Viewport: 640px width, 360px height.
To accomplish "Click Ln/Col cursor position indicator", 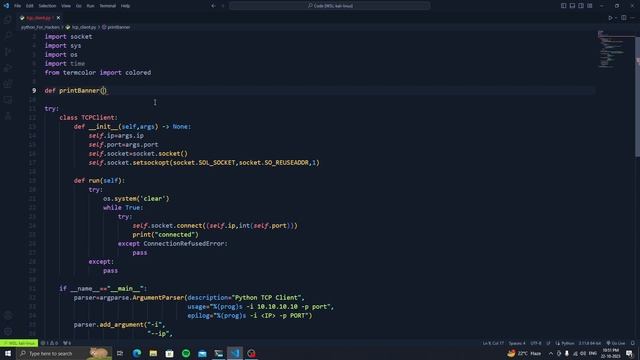I will coord(493,343).
